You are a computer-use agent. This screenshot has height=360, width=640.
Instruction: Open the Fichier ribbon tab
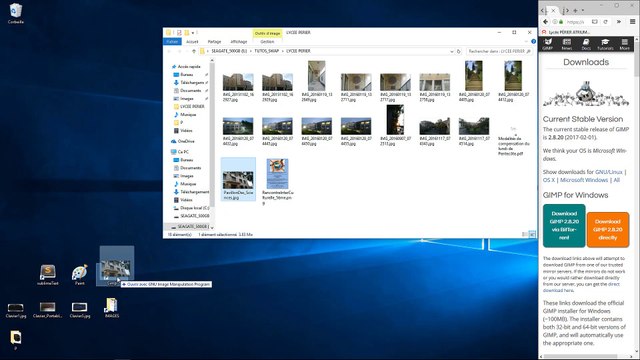[x=172, y=42]
